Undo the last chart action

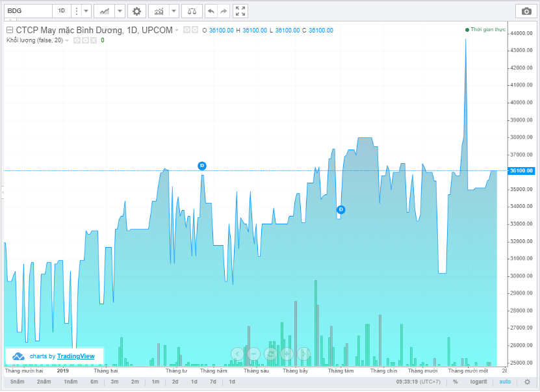pyautogui.click(x=211, y=11)
